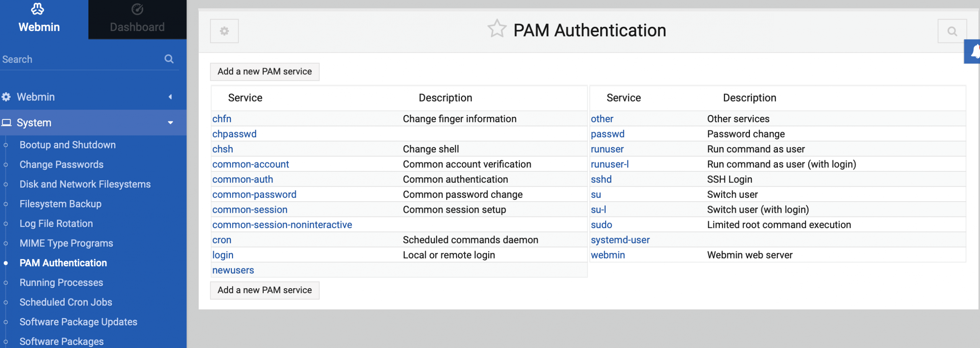This screenshot has height=348, width=980.
Task: Open common-password service link
Action: click(254, 195)
